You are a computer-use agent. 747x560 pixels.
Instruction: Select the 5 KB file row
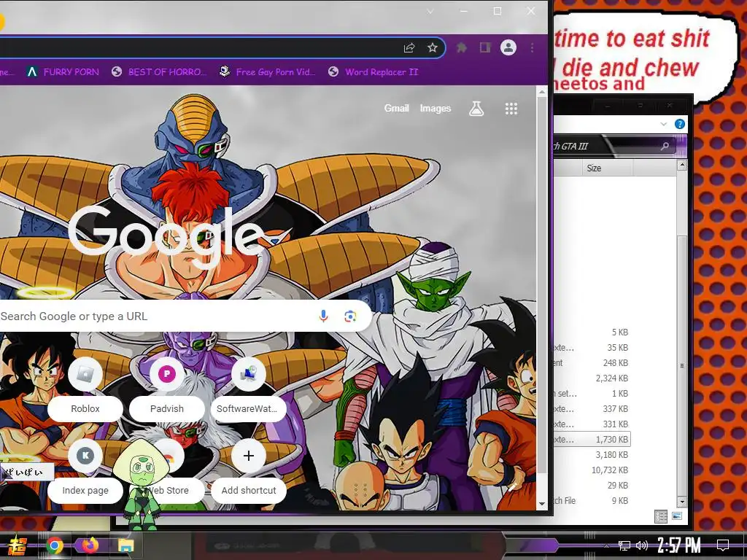[592, 332]
